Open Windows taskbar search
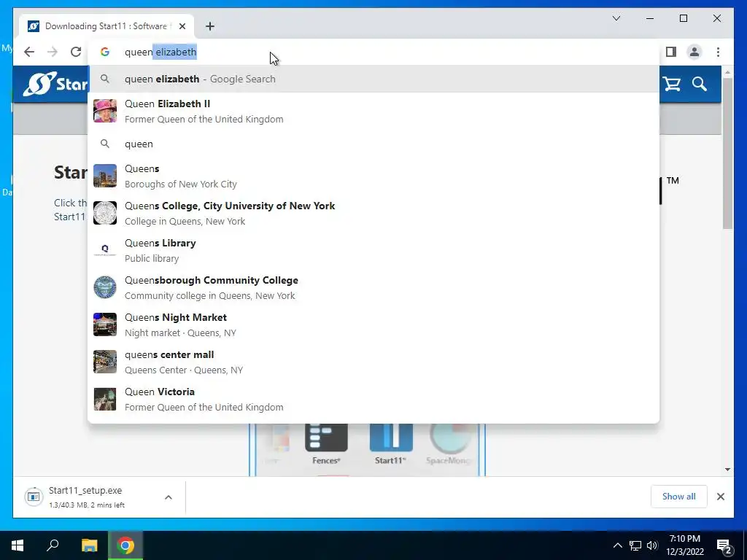Image resolution: width=747 pixels, height=560 pixels. tap(53, 545)
